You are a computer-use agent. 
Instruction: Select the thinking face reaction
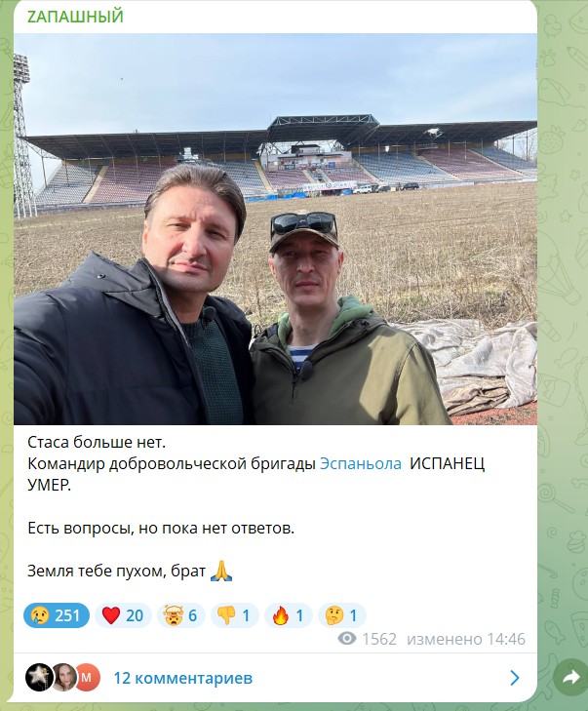pyautogui.click(x=342, y=615)
